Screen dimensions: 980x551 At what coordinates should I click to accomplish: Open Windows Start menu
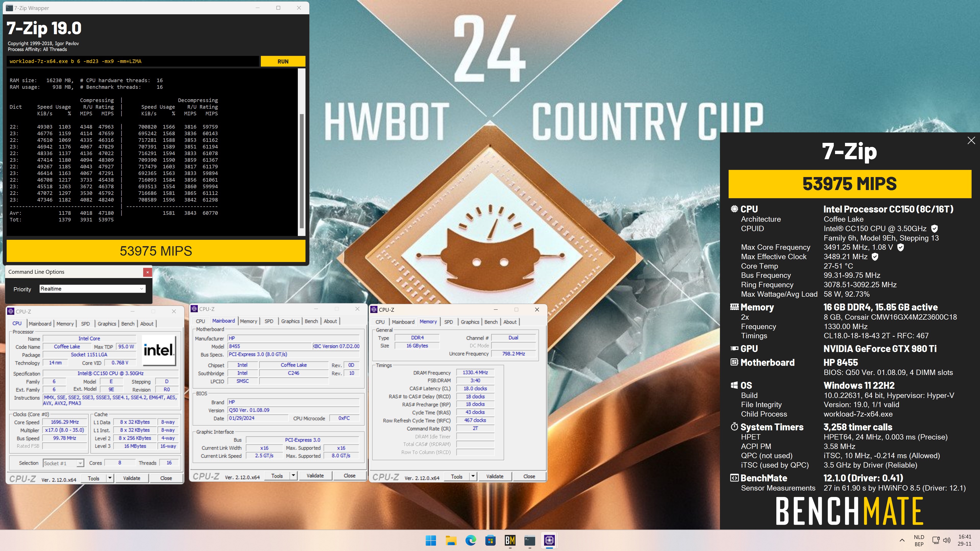coord(431,540)
